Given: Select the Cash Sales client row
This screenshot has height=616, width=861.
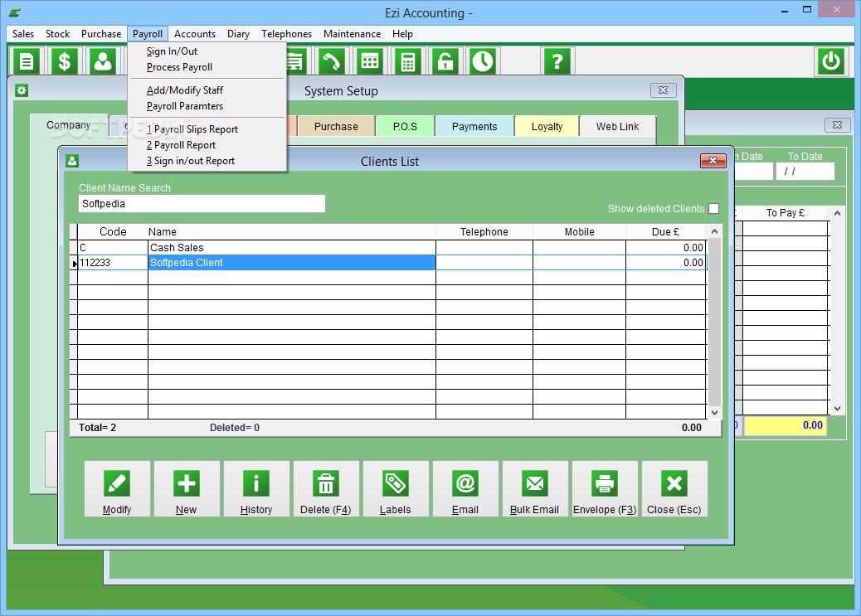Looking at the screenshot, I should pos(392,248).
